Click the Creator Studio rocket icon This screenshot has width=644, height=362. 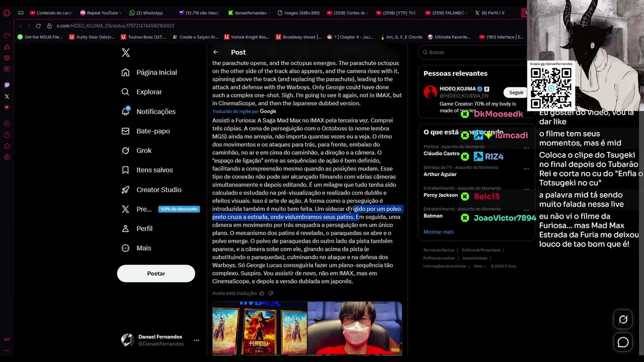(125, 190)
